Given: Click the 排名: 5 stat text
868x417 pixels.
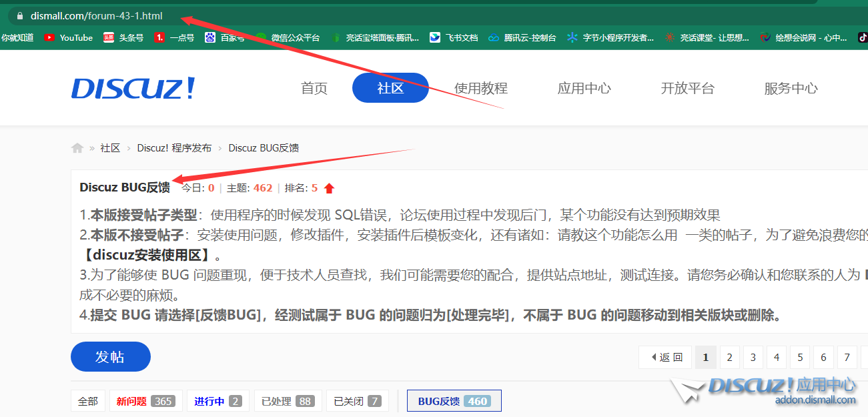Looking at the screenshot, I should tap(301, 188).
